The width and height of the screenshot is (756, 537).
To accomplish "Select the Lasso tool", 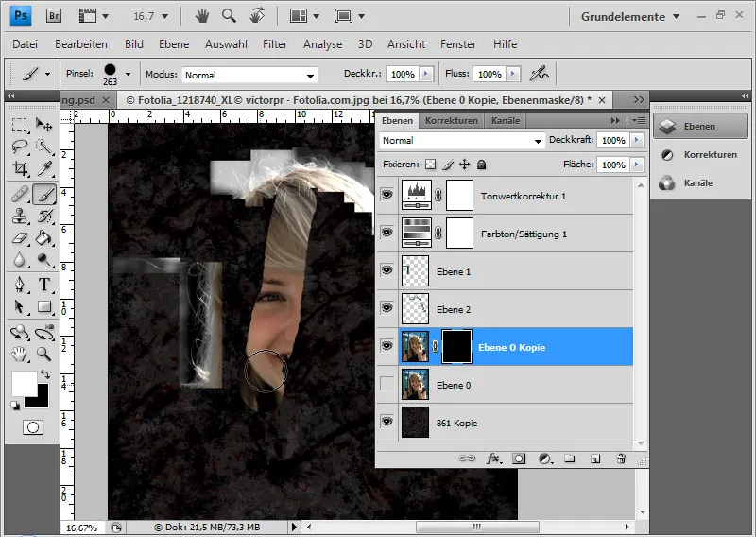I will coord(19,147).
